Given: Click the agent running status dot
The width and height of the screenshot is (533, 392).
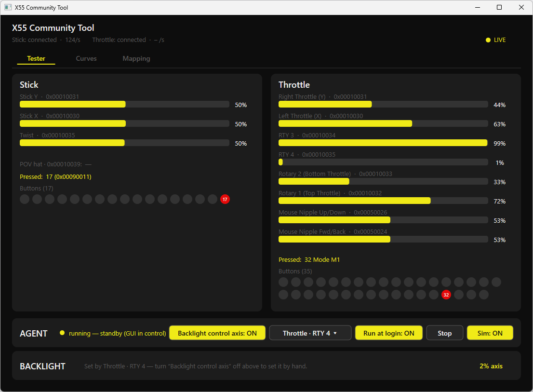Looking at the screenshot, I should [62, 333].
